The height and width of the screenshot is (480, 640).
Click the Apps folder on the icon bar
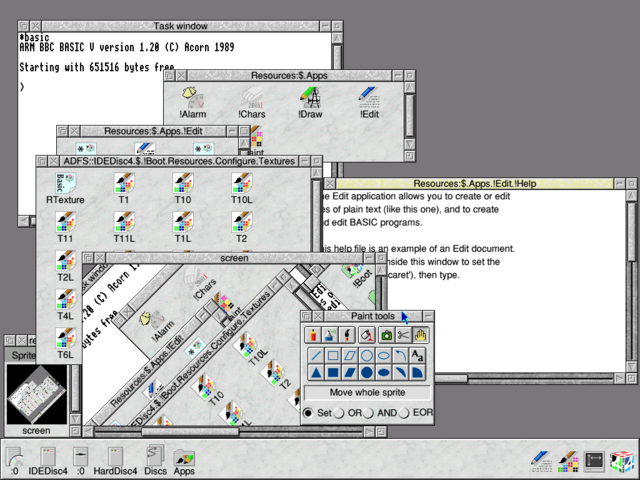point(184,461)
